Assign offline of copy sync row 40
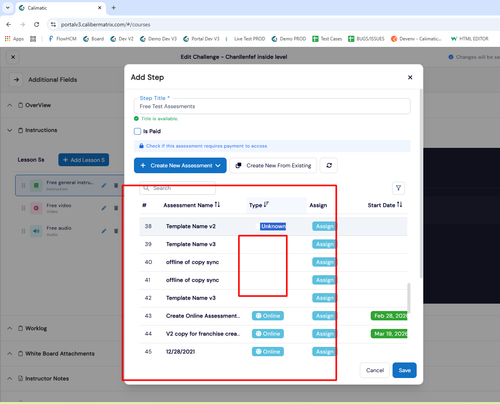 (x=324, y=262)
